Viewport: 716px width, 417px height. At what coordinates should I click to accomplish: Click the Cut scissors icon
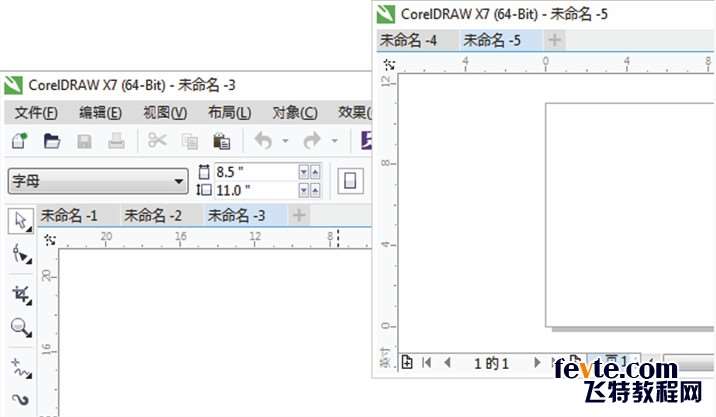pos(157,140)
